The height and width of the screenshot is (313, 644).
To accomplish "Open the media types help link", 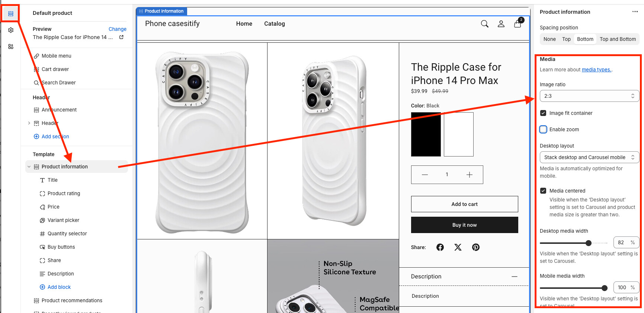I will [x=596, y=70].
